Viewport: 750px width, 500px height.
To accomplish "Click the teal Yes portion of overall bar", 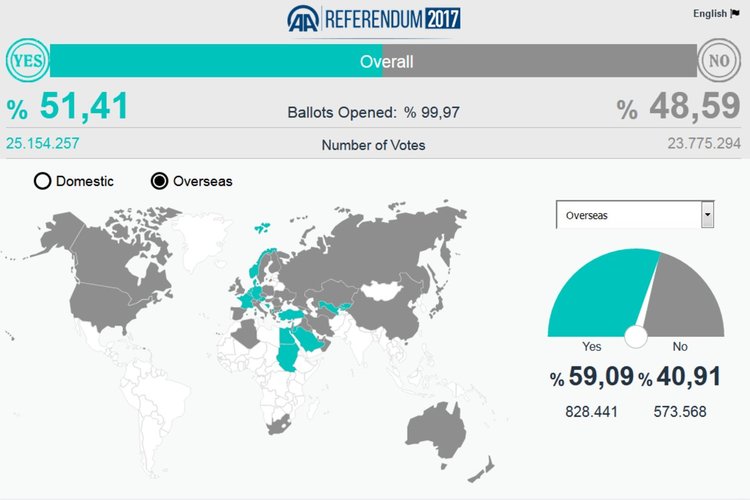I will (x=200, y=61).
